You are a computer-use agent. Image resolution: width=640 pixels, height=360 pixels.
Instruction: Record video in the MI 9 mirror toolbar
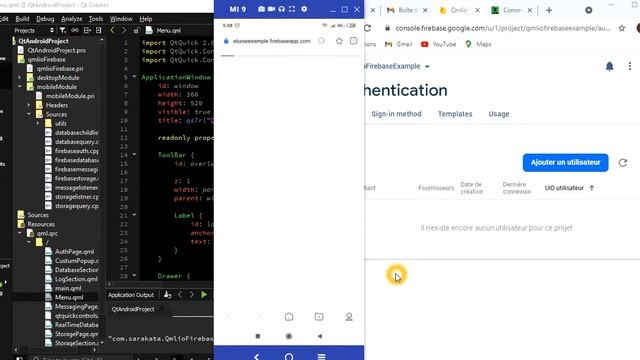point(271,9)
